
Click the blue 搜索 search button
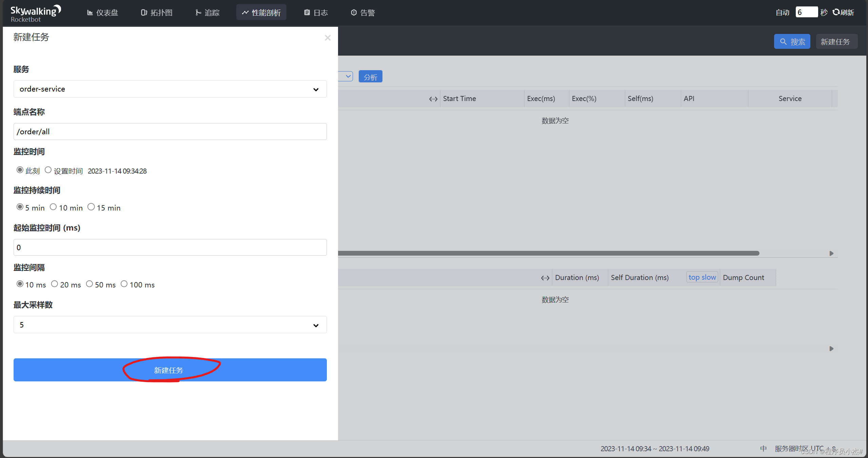coord(792,41)
